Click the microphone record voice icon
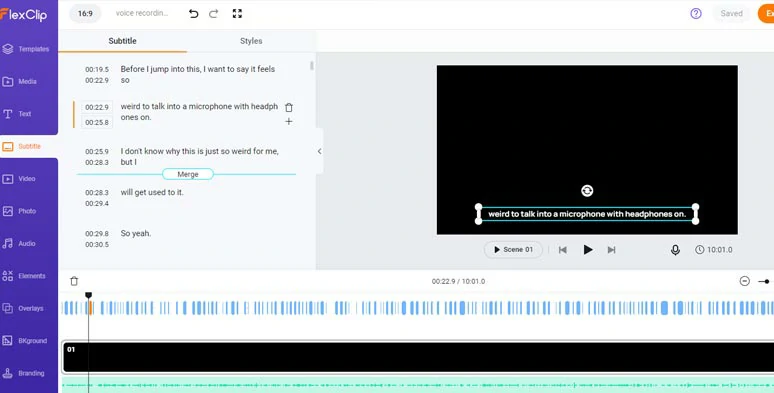 (675, 250)
